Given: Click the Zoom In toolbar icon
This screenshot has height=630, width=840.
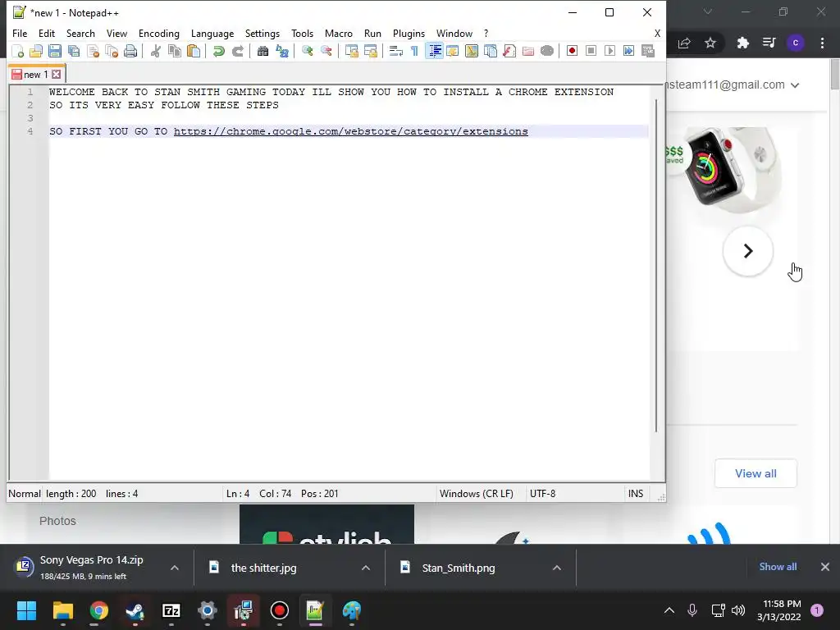Looking at the screenshot, I should pyautogui.click(x=307, y=51).
